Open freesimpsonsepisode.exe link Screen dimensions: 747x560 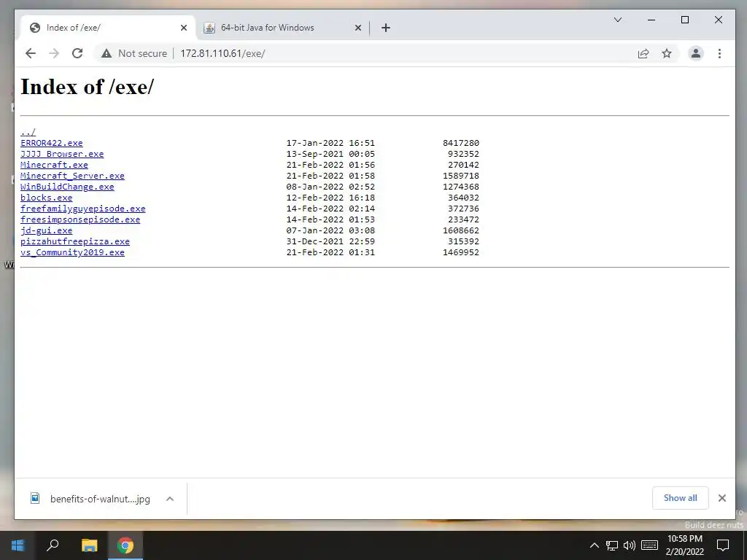coord(80,219)
